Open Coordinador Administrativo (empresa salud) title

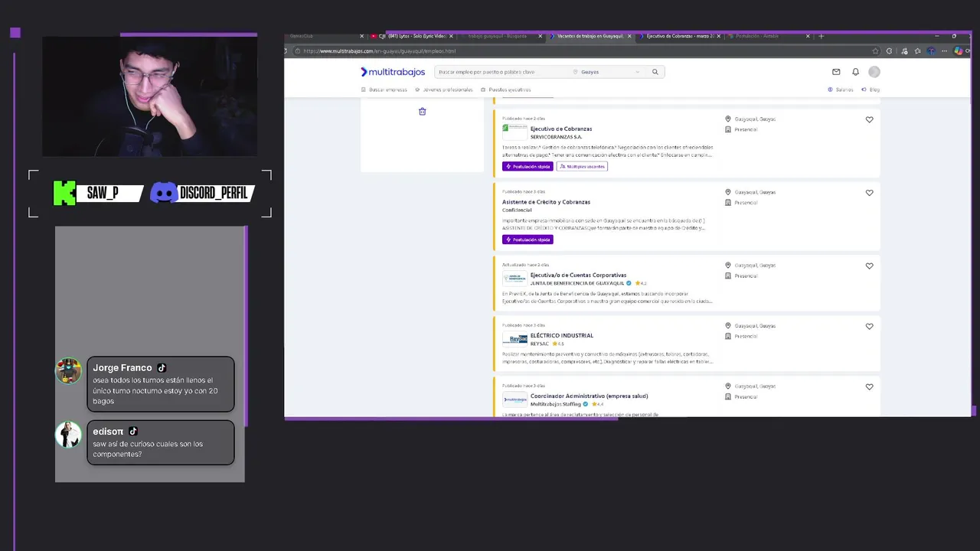click(589, 396)
